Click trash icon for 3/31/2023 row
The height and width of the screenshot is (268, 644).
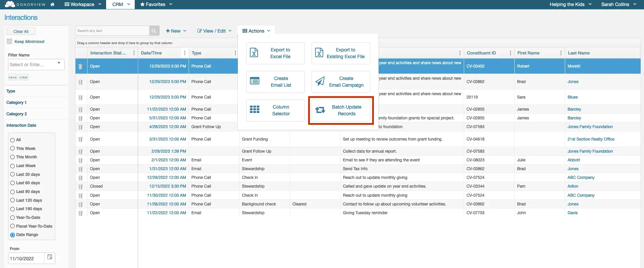point(80,139)
